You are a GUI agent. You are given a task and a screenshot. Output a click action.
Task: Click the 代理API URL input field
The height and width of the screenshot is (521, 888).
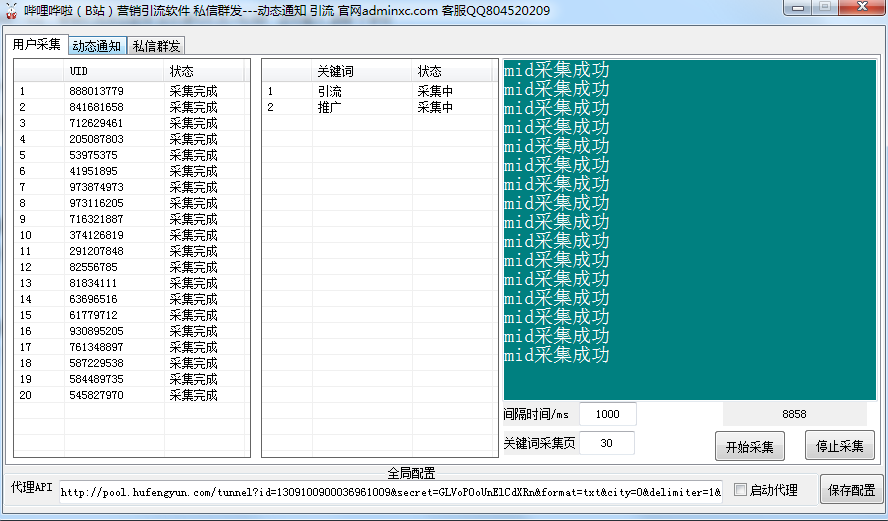(391, 492)
